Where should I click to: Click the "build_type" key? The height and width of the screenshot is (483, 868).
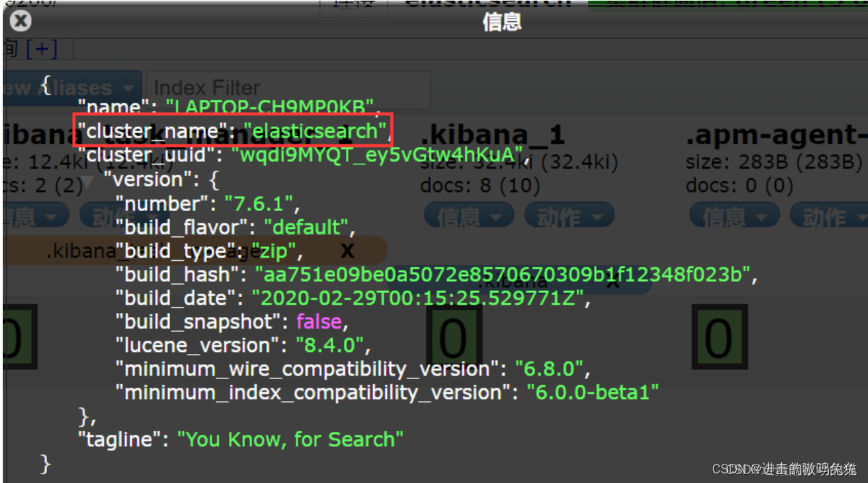click(x=177, y=251)
